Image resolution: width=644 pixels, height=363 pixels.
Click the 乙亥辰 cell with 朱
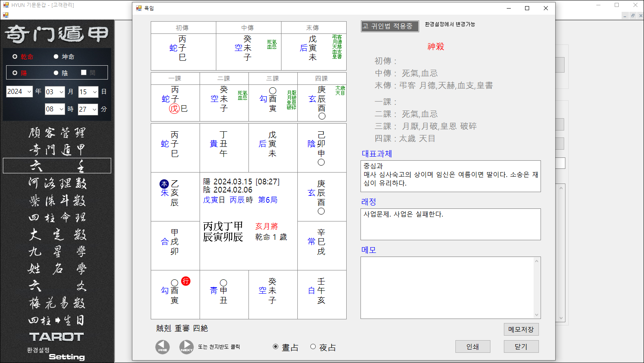(x=175, y=197)
